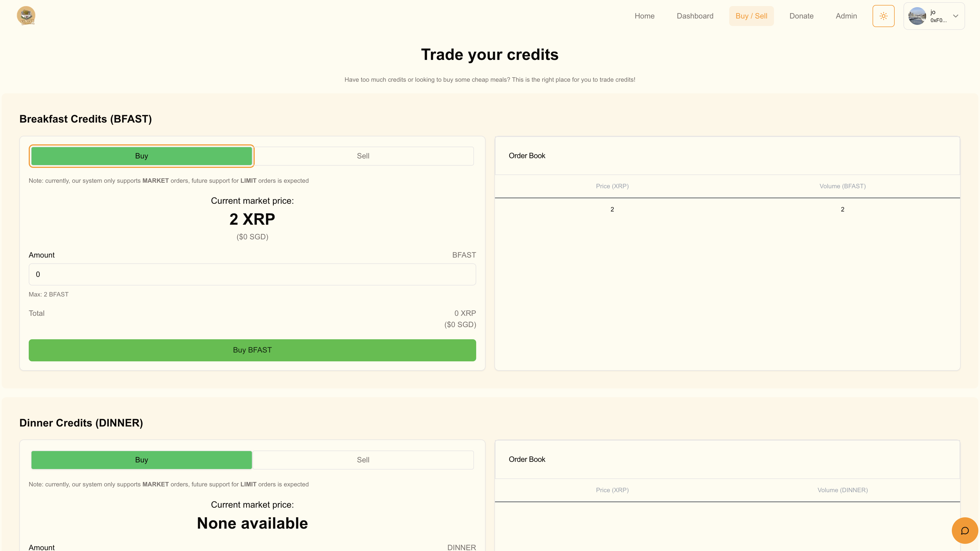Open the Admin section
Viewport: 980px width, 551px height.
[846, 16]
